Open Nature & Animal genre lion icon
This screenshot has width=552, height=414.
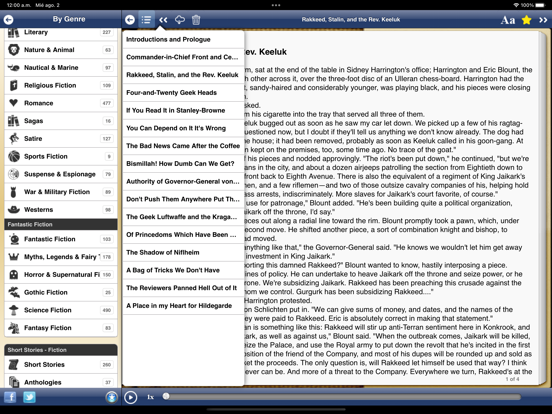coord(14,50)
